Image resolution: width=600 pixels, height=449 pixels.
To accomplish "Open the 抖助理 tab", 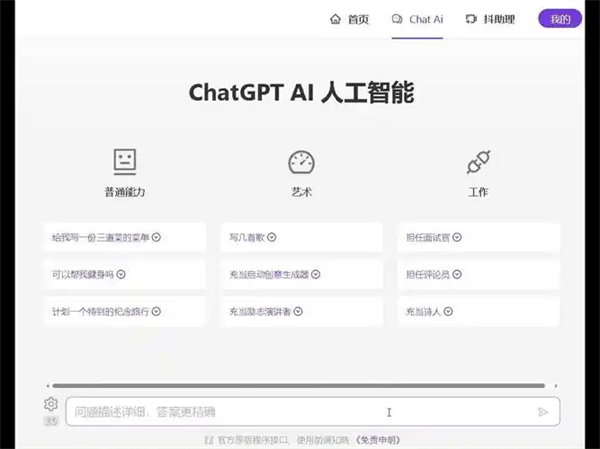I will [x=490, y=19].
